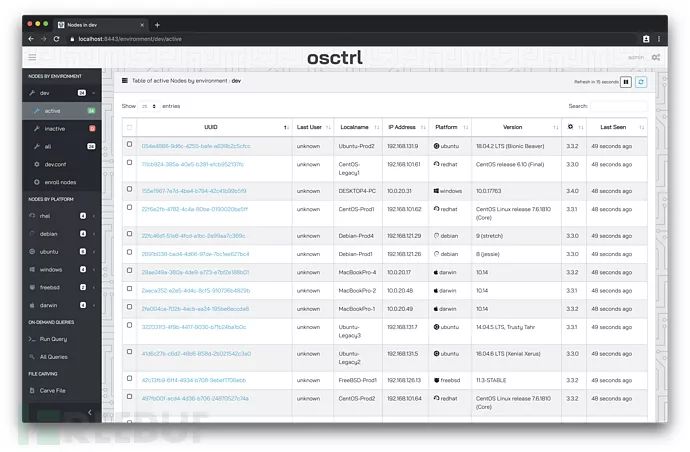The width and height of the screenshot is (690, 452).
Task: Select the inactive nodes menu item
Action: pyautogui.click(x=62, y=129)
